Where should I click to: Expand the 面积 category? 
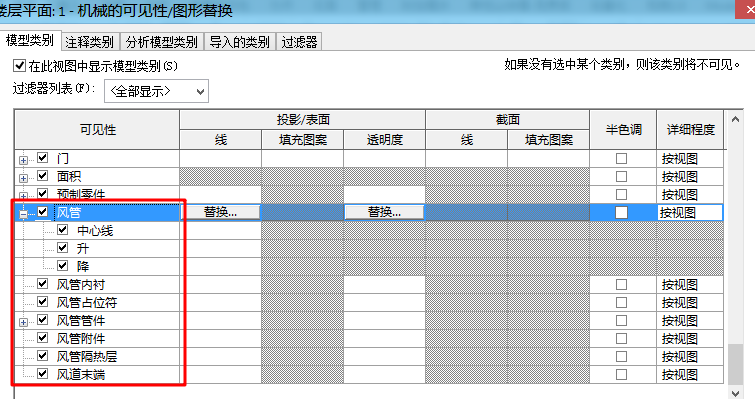point(23,178)
